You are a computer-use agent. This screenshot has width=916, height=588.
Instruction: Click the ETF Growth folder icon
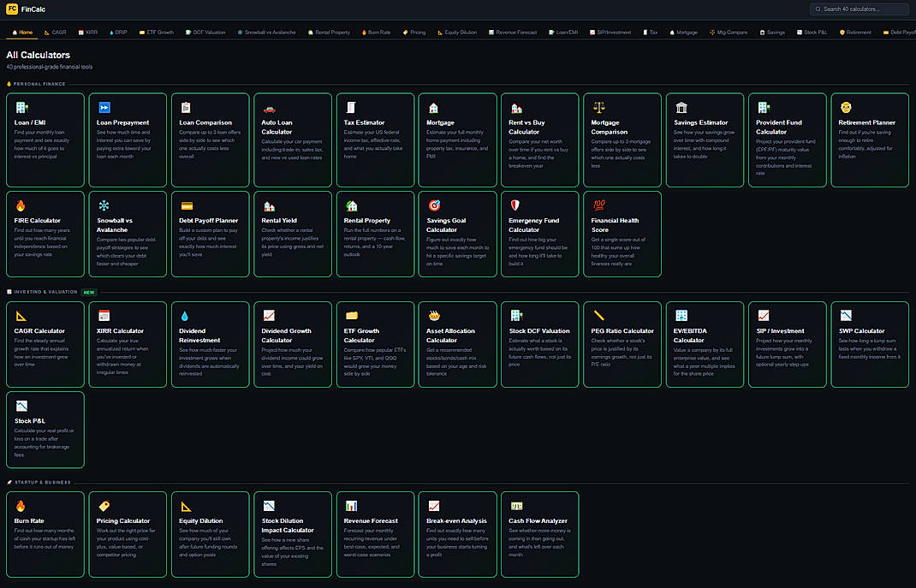point(351,316)
